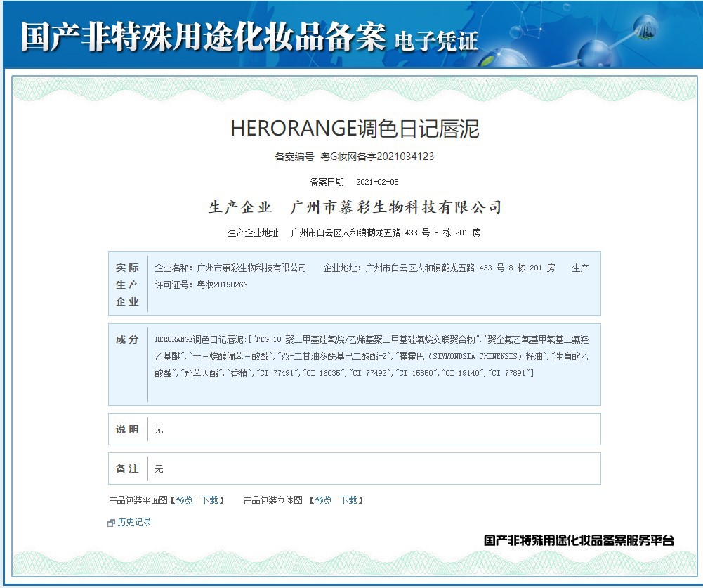This screenshot has width=703, height=588.
Task: Click the 备注 row label
Action: (x=127, y=469)
